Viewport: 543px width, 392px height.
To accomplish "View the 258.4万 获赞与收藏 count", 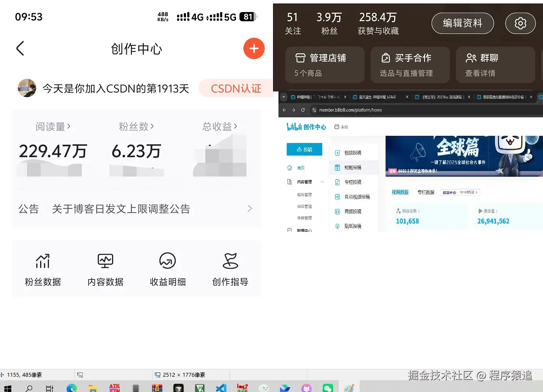I will tap(378, 24).
